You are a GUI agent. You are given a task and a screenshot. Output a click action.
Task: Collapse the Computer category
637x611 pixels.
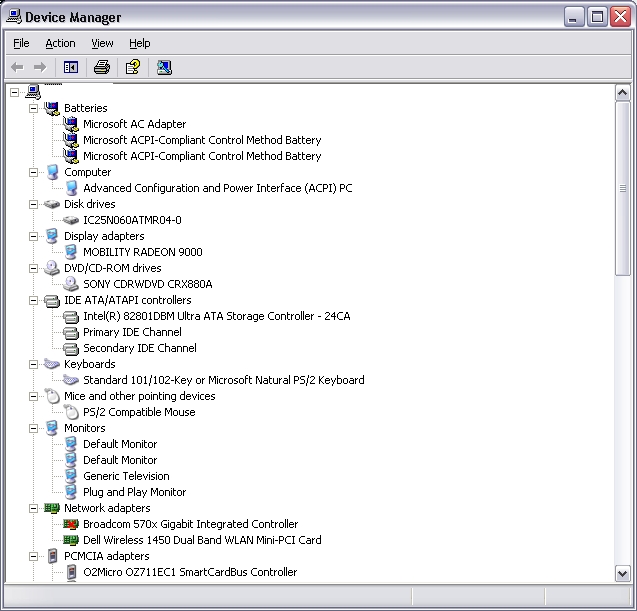[33, 172]
